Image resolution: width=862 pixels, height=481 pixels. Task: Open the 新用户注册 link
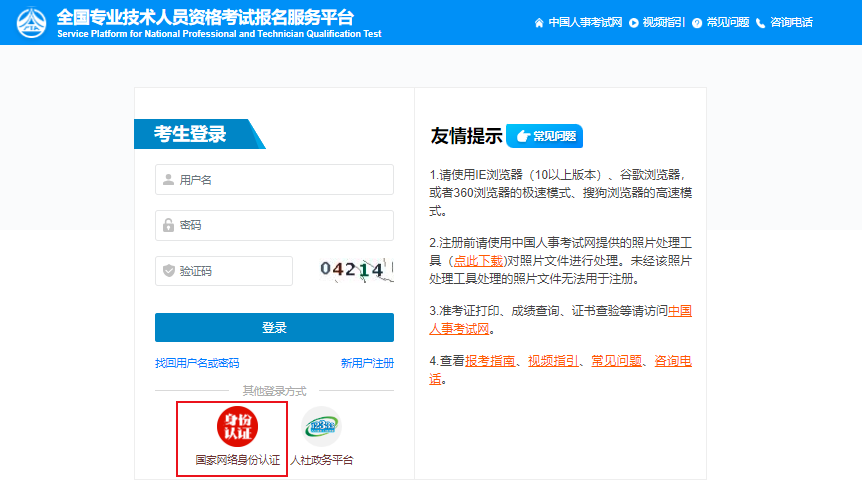click(367, 363)
